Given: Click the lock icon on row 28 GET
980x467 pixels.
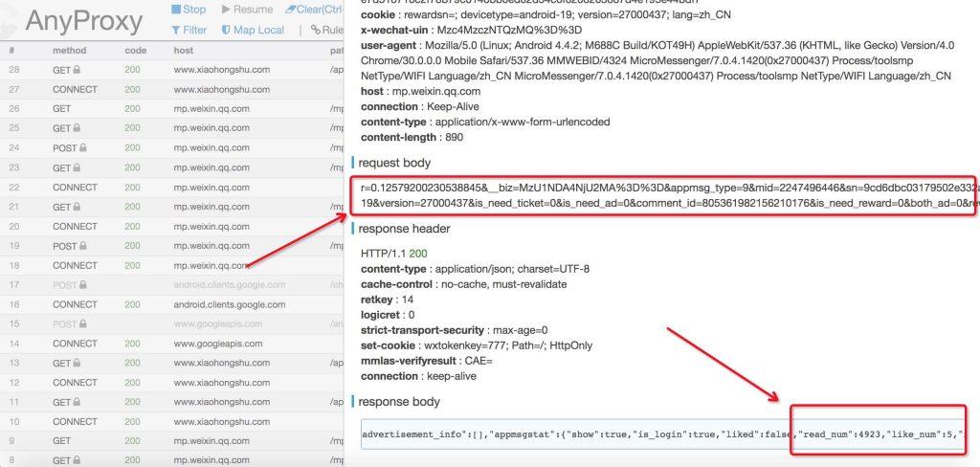Looking at the screenshot, I should pyautogui.click(x=77, y=70).
